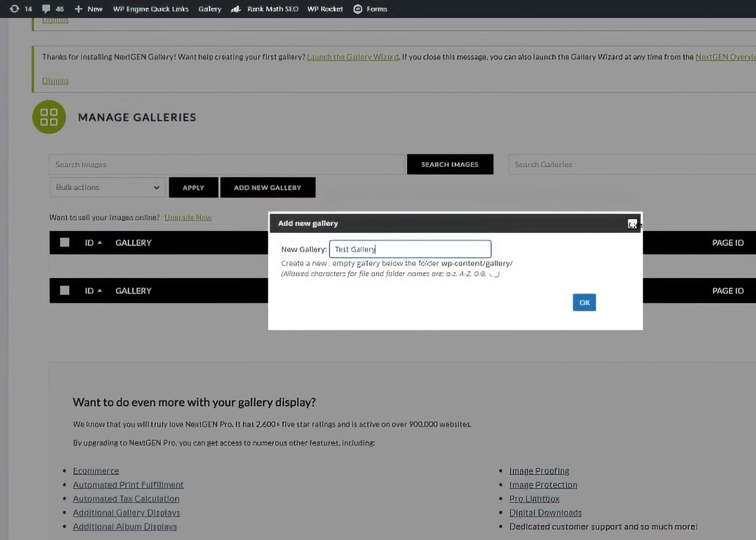Click the Upgrade Now link
The height and width of the screenshot is (540, 756).
coord(188,218)
